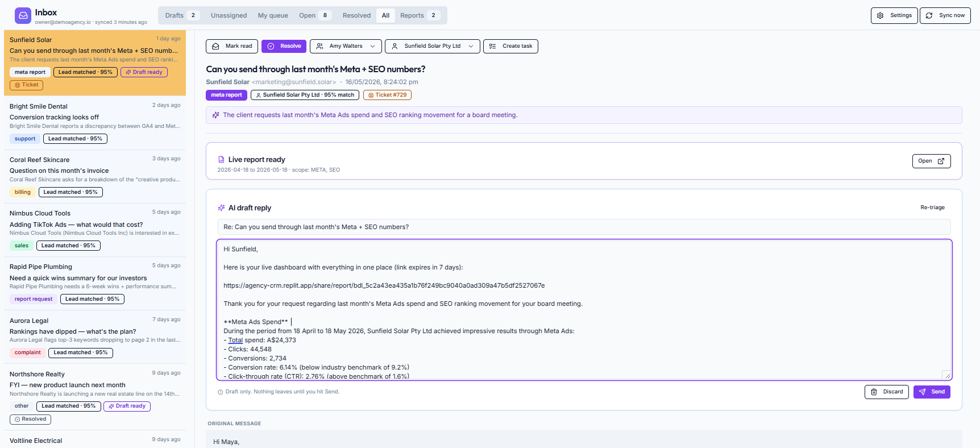Click the Ticket #729 badge
This screenshot has height=448, width=980.
click(387, 95)
